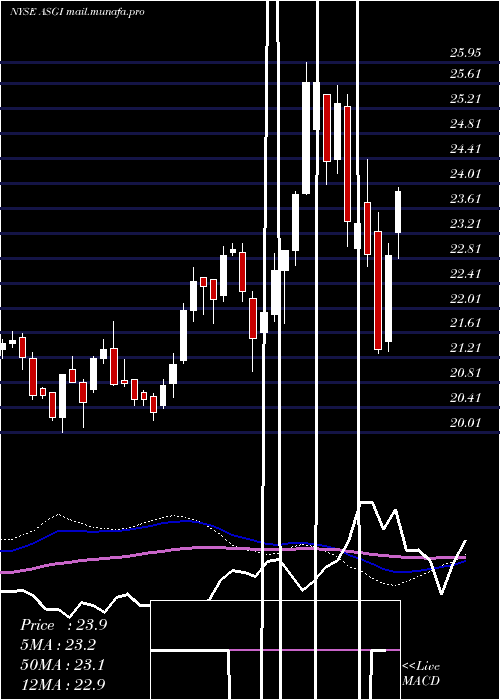This screenshot has width=500, height=700.
Task: Select the 22.81 price level label
Action: (x=466, y=249)
